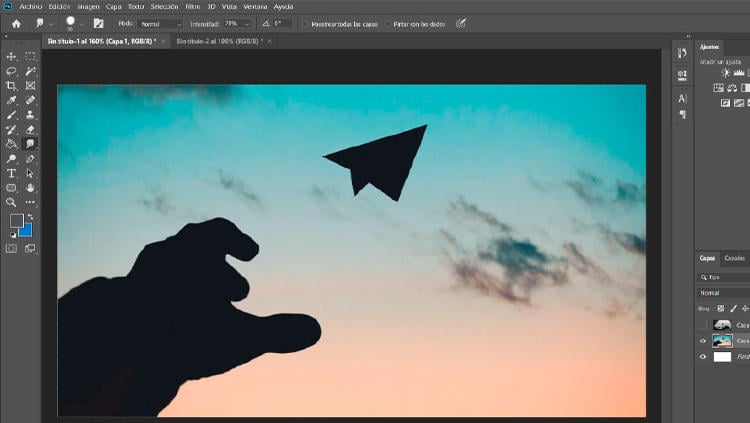Select the Crop tool
The image size is (750, 423).
pyautogui.click(x=11, y=86)
